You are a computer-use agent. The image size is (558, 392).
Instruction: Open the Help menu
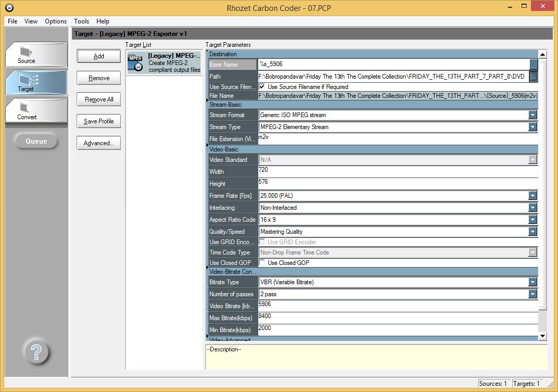click(x=103, y=21)
